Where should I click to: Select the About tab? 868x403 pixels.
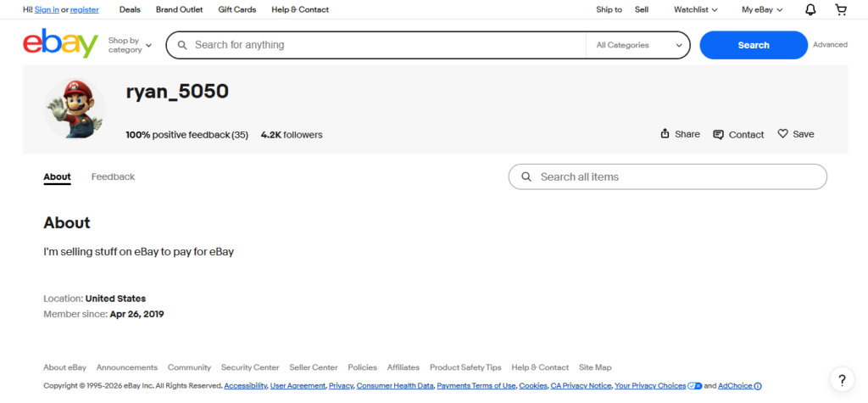(57, 176)
